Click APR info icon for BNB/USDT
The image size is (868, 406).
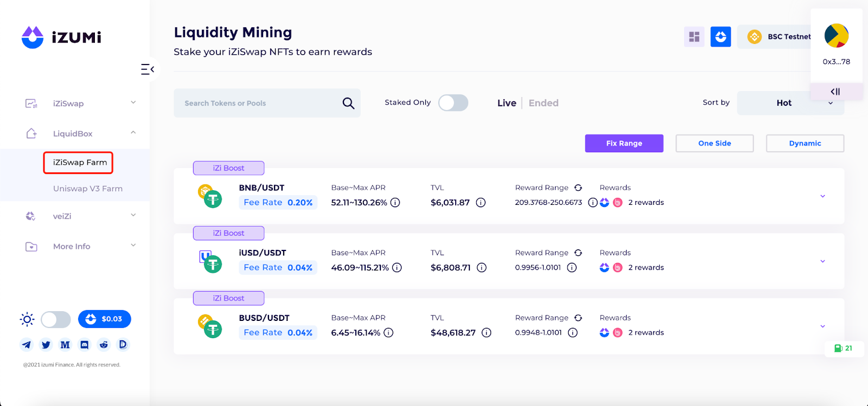(395, 202)
